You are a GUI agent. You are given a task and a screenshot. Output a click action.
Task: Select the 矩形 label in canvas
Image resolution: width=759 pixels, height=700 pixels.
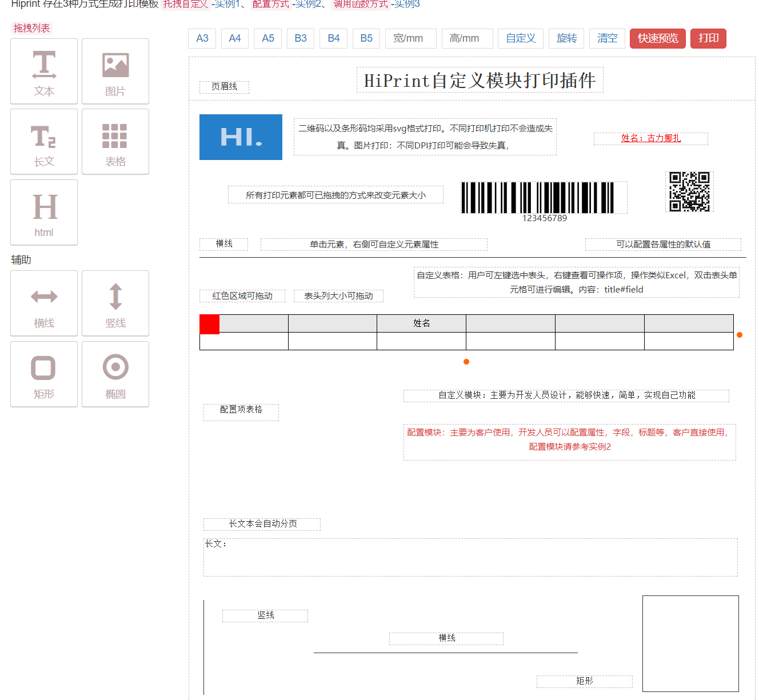tap(585, 681)
